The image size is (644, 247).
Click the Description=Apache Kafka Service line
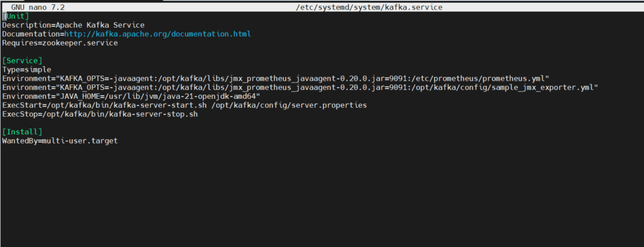pyautogui.click(x=74, y=25)
